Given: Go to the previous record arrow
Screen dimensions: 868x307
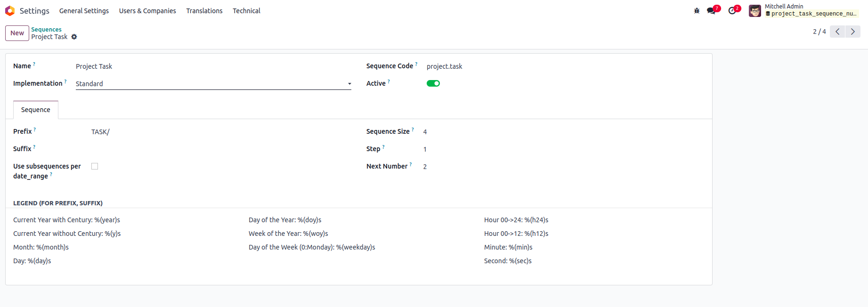Looking at the screenshot, I should point(837,32).
